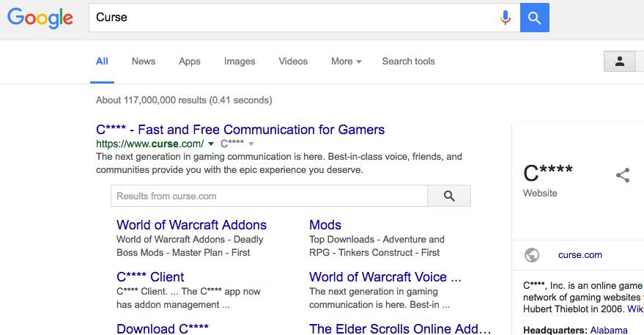Switch to the News tab
The image size is (644, 335).
[x=144, y=62]
